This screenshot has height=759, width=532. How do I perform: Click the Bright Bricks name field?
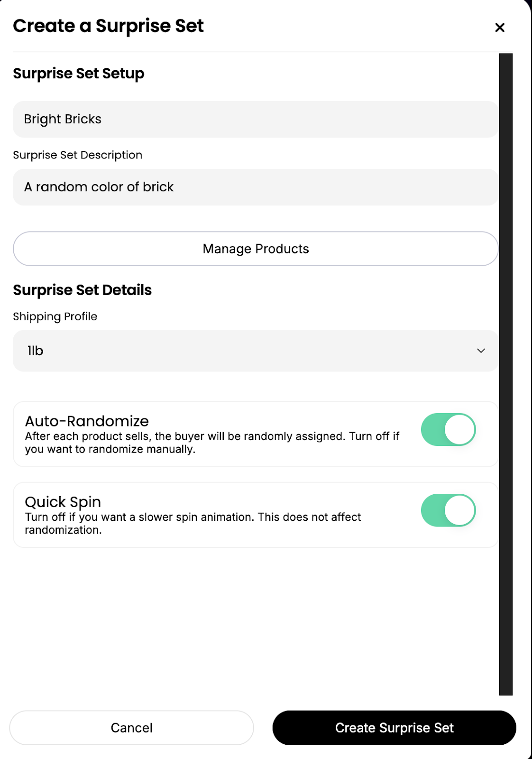click(x=255, y=119)
